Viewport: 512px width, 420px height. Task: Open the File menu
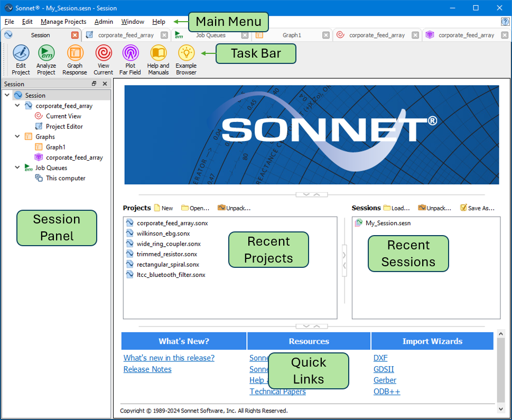(9, 22)
